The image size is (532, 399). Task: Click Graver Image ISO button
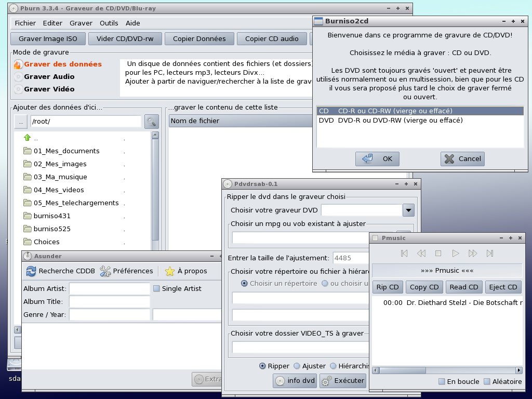point(48,38)
